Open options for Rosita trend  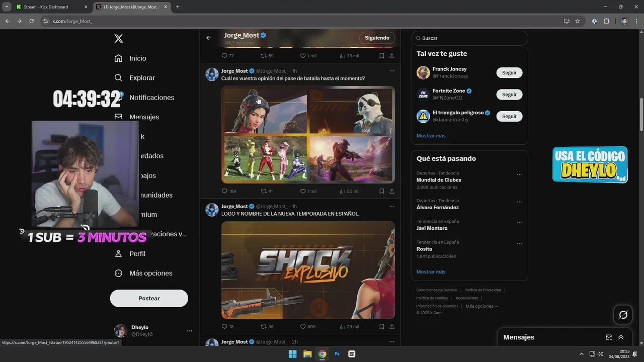[519, 244]
